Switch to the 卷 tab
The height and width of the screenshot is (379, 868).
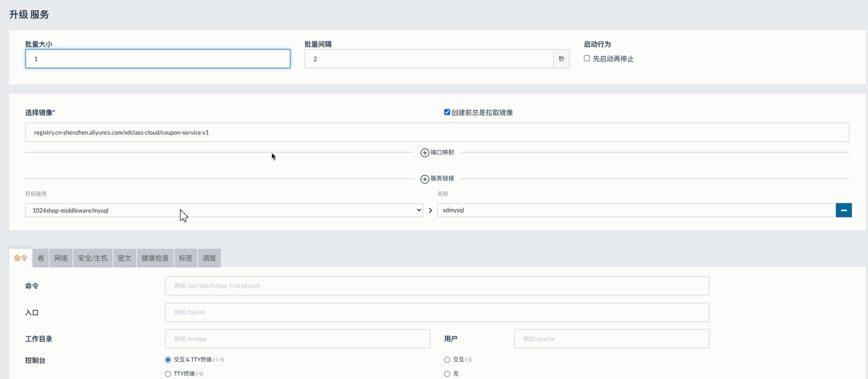[x=41, y=258]
